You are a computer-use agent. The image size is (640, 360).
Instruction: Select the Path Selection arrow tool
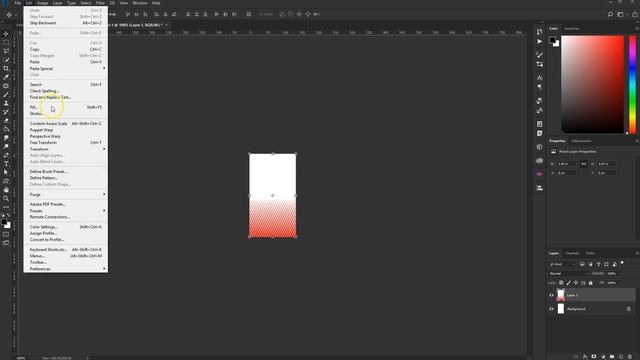pyautogui.click(x=6, y=172)
